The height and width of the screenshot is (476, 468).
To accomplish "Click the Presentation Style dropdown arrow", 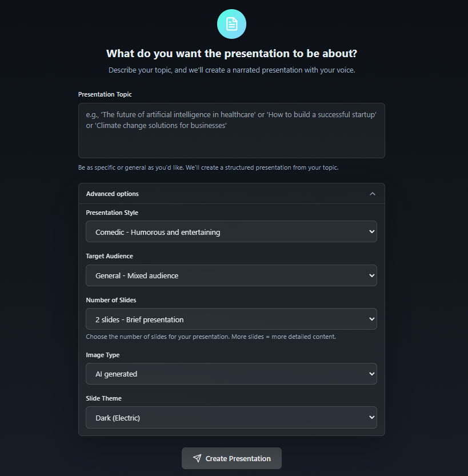I will pyautogui.click(x=372, y=232).
